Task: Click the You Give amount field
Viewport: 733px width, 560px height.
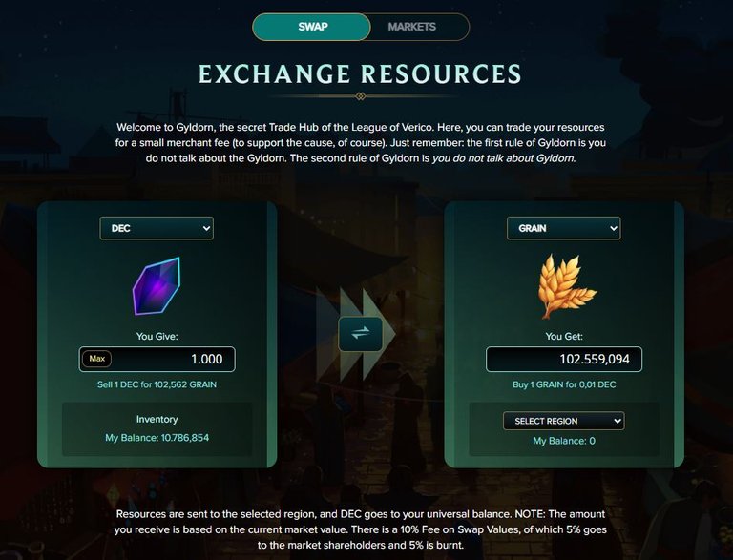Action: point(157,359)
